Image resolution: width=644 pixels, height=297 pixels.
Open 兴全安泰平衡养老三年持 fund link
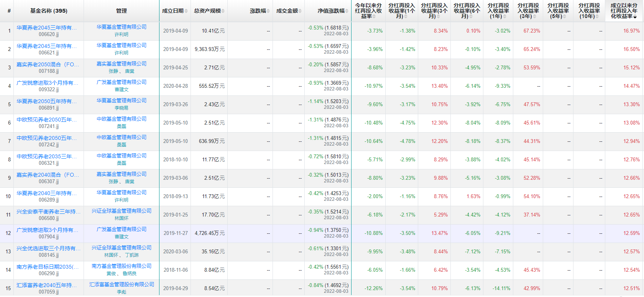coord(49,212)
